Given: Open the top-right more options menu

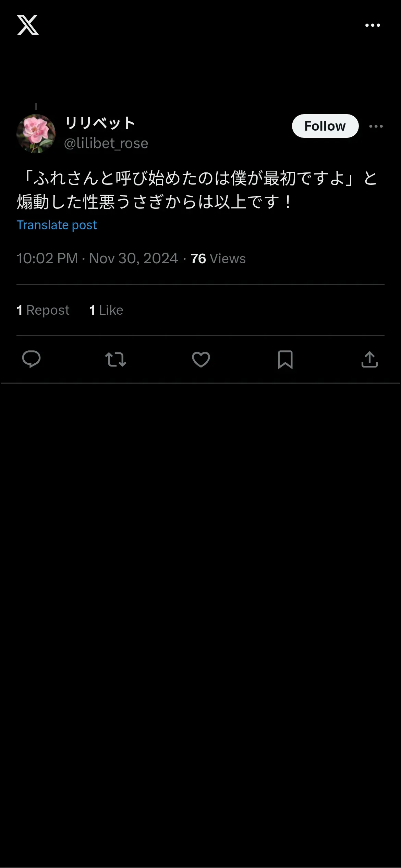Looking at the screenshot, I should [373, 25].
